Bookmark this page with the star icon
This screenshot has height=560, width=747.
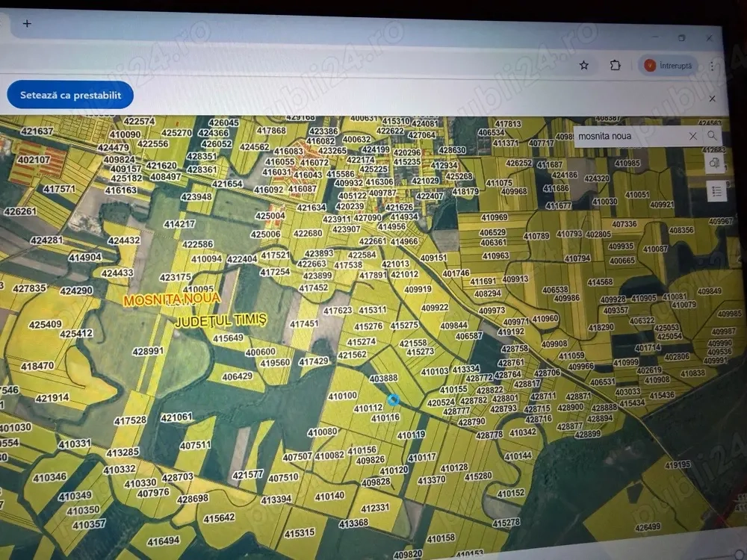[x=584, y=66]
